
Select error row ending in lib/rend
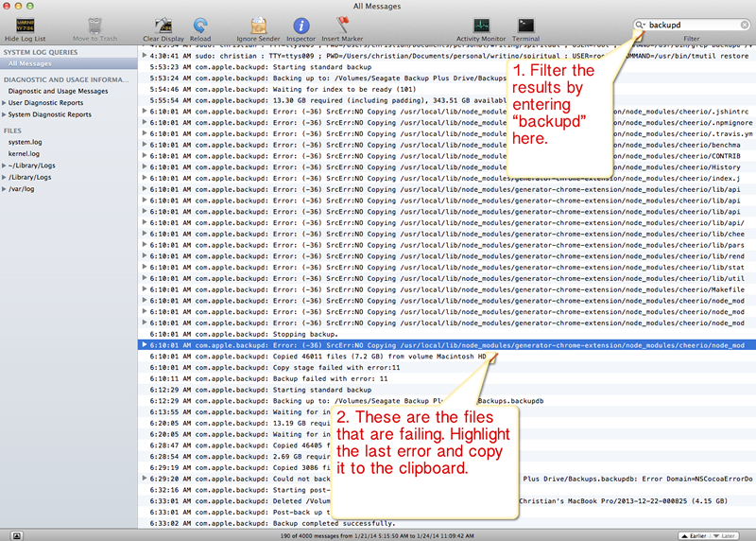pyautogui.click(x=446, y=256)
